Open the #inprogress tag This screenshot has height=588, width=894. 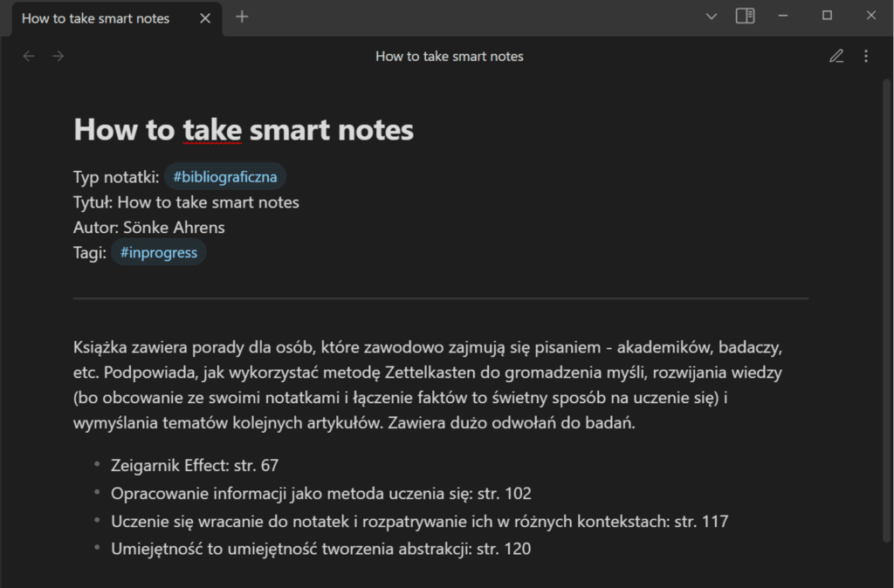tap(158, 252)
